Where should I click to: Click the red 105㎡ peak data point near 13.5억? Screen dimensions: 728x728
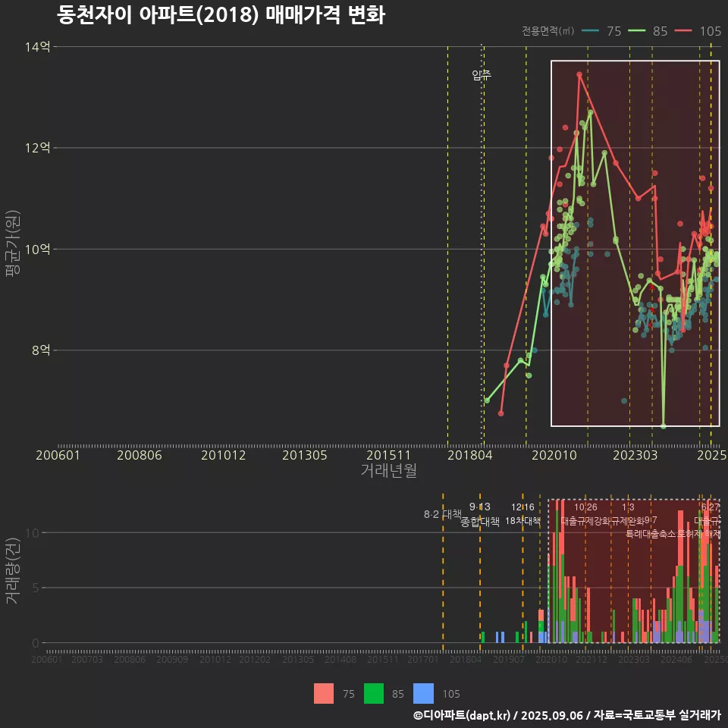point(579,74)
